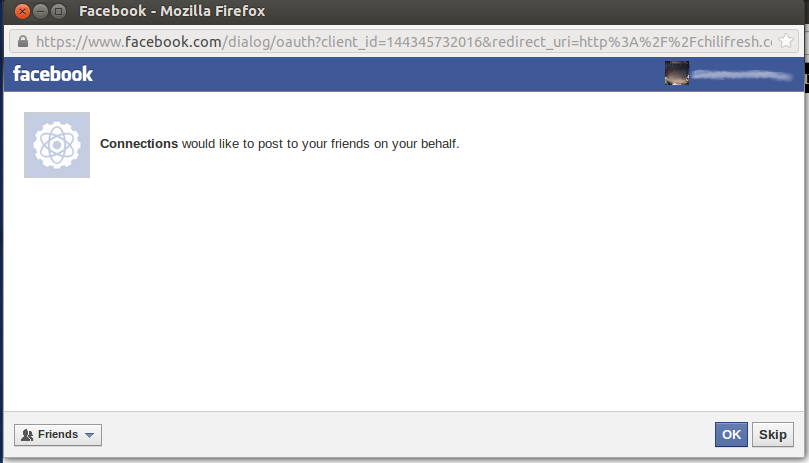Expand audience selector using the down arrow
Image resolution: width=809 pixels, height=463 pixels.
click(89, 435)
